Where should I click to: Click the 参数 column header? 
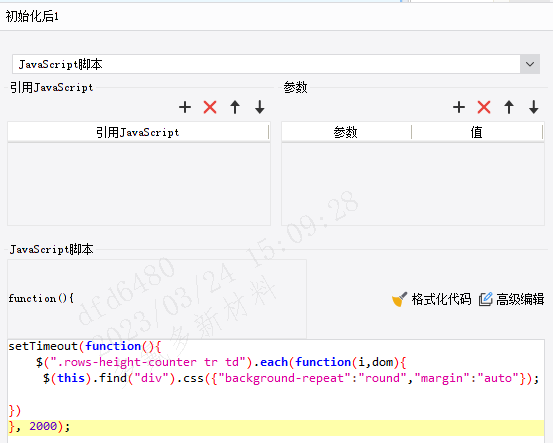(x=346, y=132)
